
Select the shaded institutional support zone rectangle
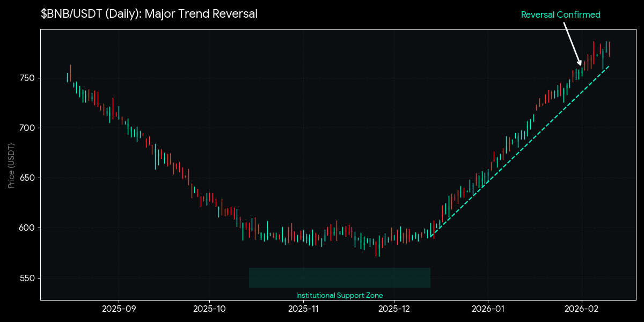click(x=340, y=277)
